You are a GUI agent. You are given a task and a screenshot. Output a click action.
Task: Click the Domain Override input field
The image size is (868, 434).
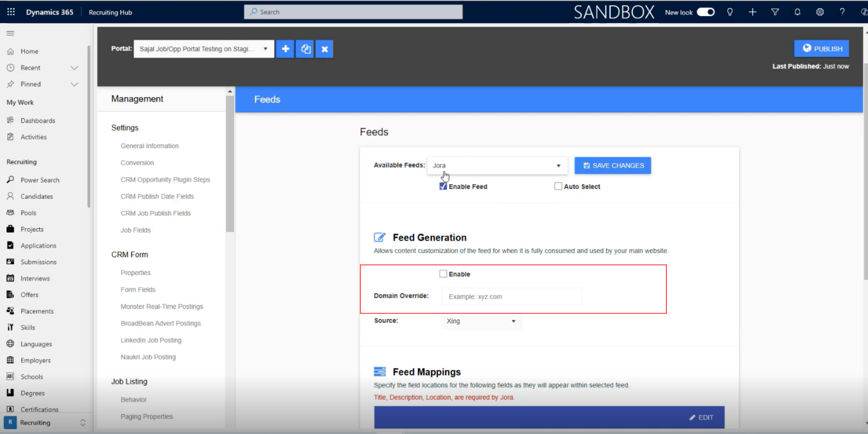[x=511, y=297]
